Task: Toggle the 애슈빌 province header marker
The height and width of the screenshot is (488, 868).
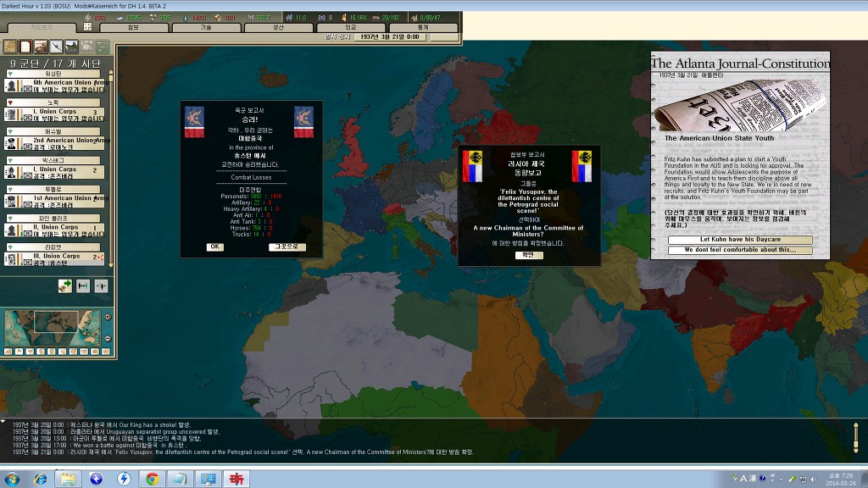Action: (10, 131)
